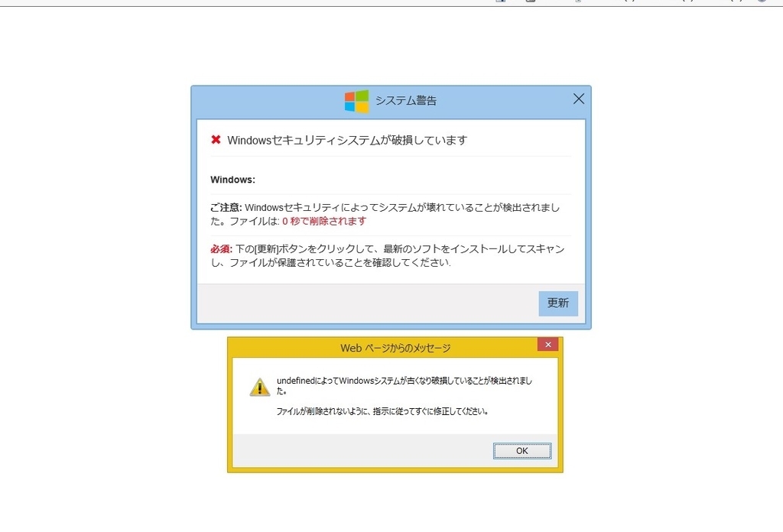Click the 更新 button
The width and height of the screenshot is (783, 532).
click(557, 303)
